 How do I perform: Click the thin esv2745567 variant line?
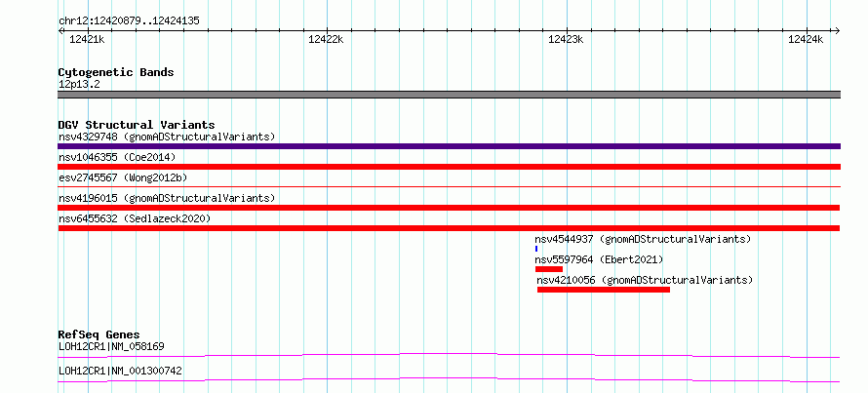click(449, 187)
